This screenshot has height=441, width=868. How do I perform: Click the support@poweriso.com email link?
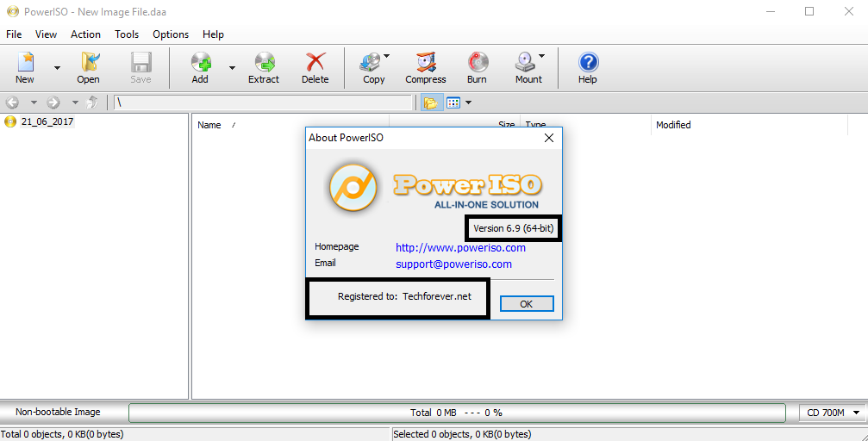(453, 264)
